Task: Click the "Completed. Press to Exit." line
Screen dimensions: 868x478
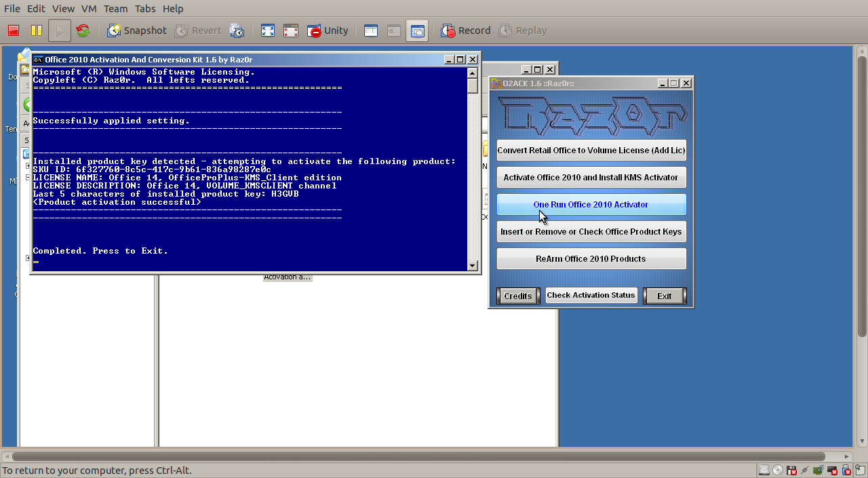Action: coord(100,251)
